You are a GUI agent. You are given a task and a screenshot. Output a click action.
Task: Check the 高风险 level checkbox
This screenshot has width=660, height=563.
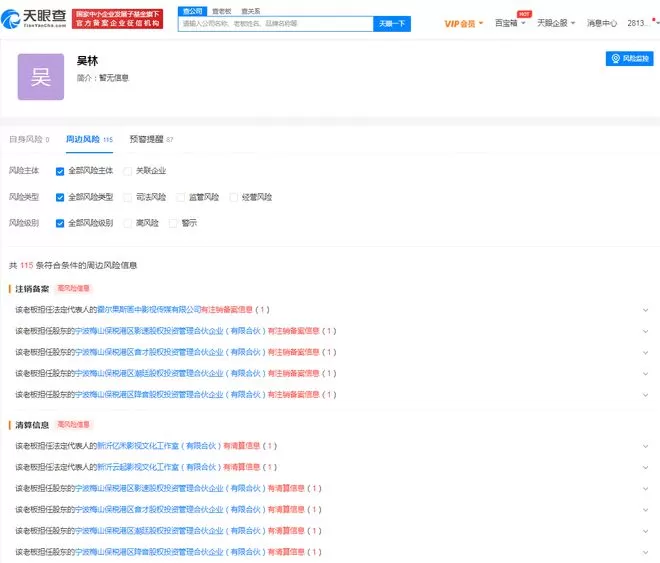coord(128,223)
